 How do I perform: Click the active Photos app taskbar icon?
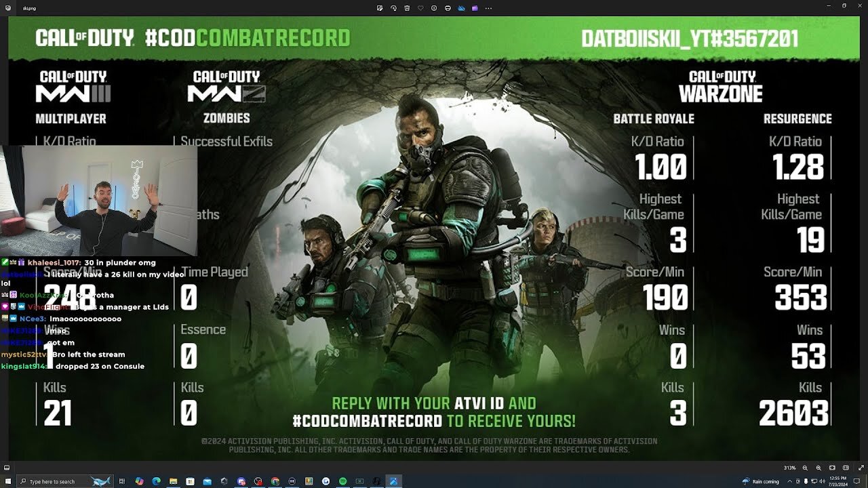[x=393, y=481]
